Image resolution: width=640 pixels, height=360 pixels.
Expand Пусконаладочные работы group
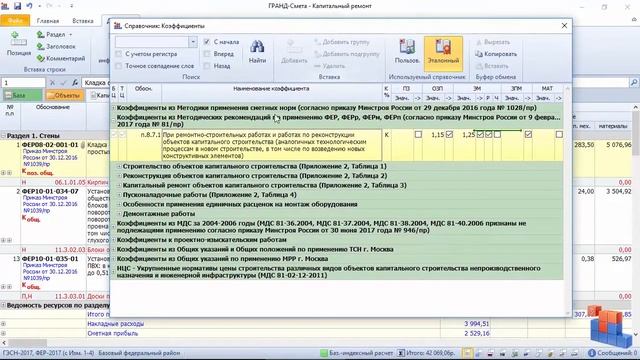pyautogui.click(x=120, y=195)
